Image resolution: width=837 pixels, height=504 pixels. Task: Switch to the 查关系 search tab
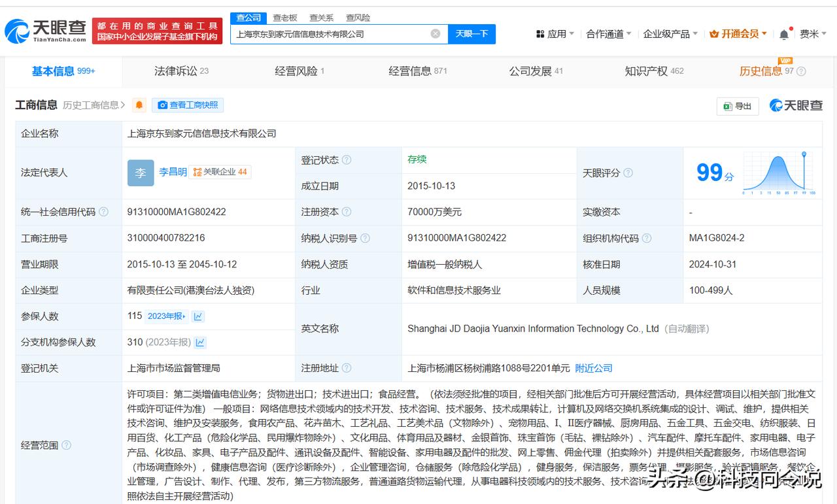pyautogui.click(x=321, y=18)
